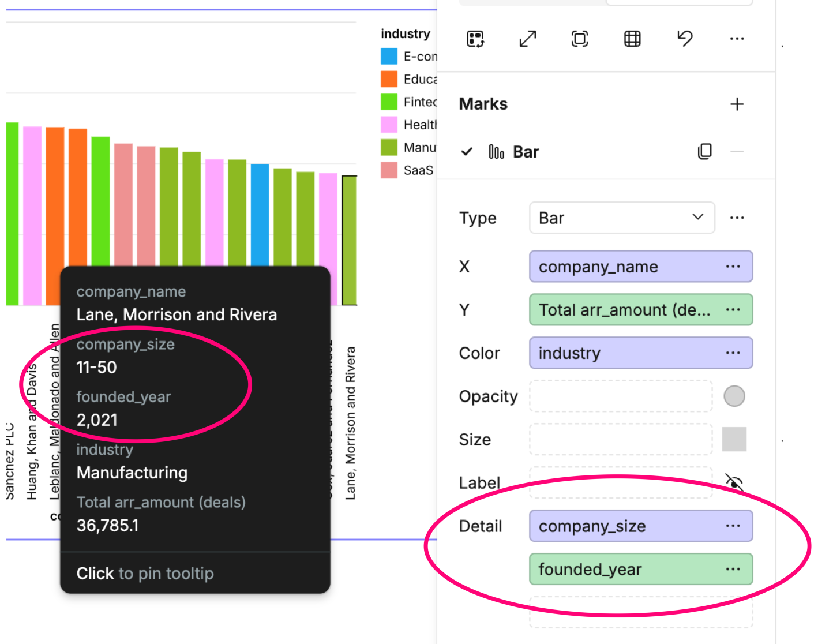818x644 pixels.
Task: Click the company_size detail field pill
Action: click(623, 526)
